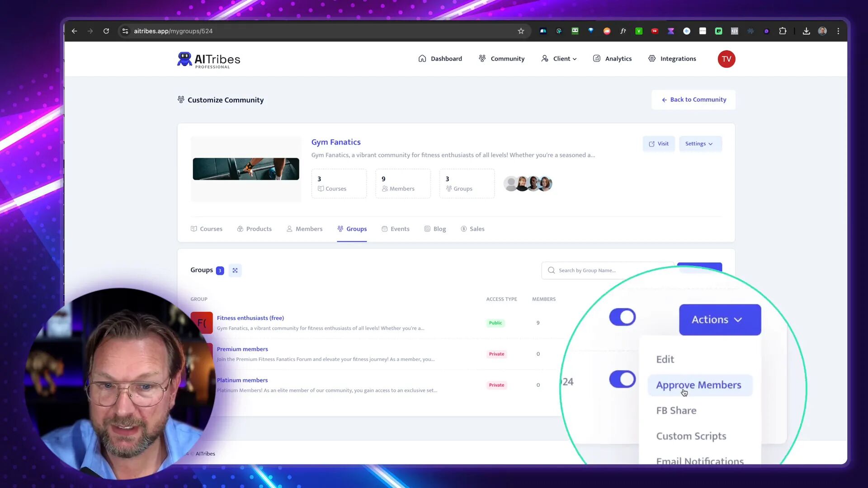The height and width of the screenshot is (488, 868).
Task: Click the Dashboard navigation icon
Action: click(x=422, y=58)
